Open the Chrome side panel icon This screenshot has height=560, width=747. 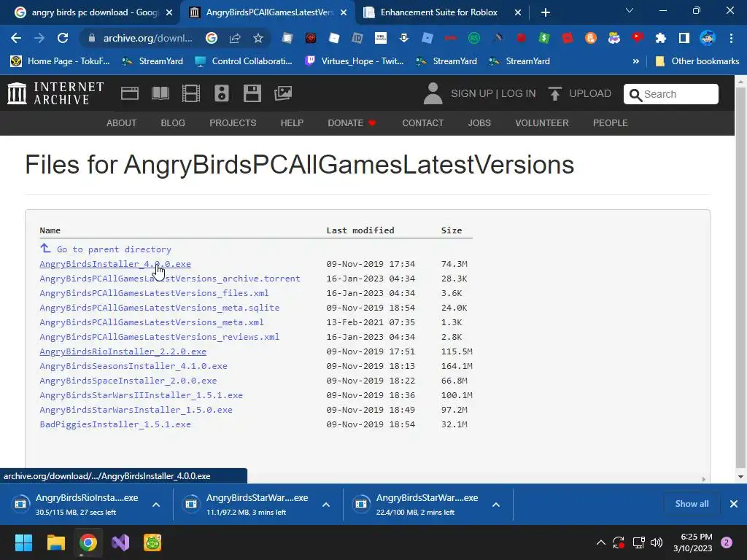[x=684, y=38]
